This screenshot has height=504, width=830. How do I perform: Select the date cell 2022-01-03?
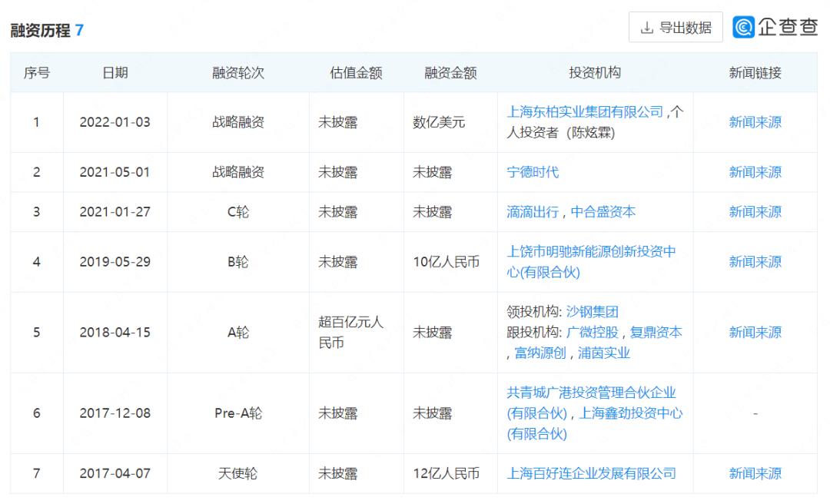[115, 122]
